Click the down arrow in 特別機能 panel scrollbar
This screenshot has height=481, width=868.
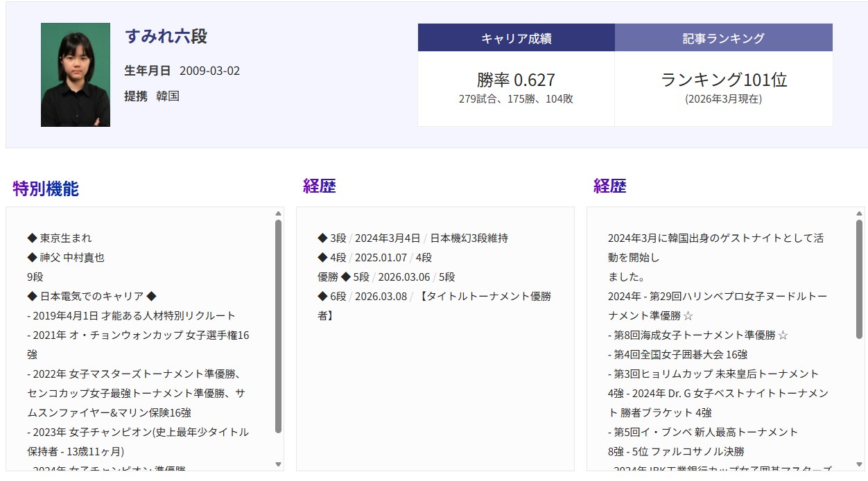(278, 464)
